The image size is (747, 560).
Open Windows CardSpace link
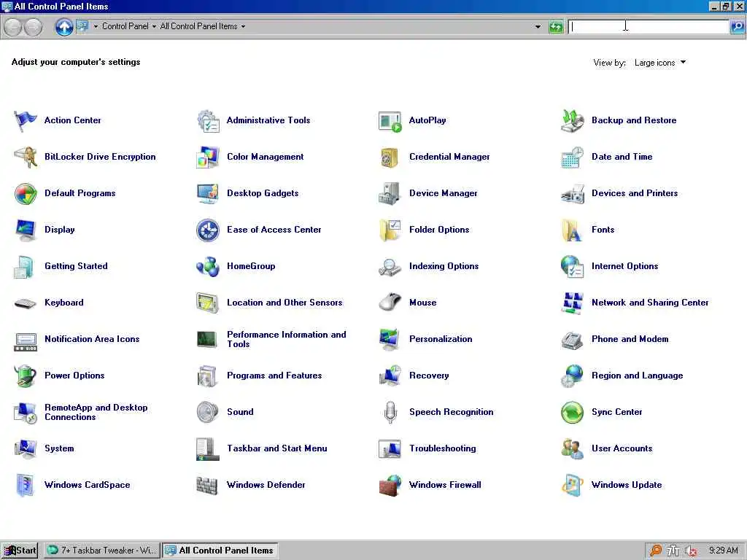click(88, 485)
